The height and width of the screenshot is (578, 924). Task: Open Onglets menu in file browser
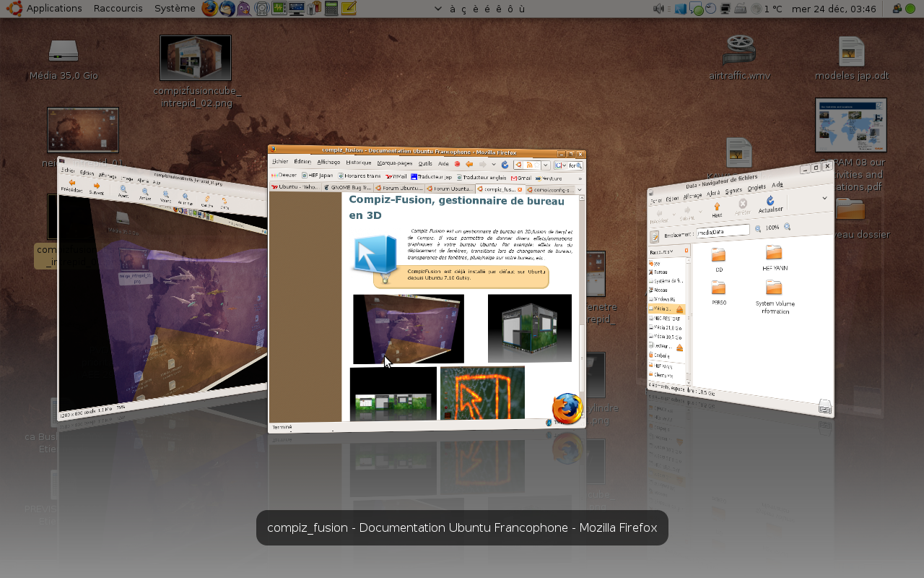pyautogui.click(x=757, y=188)
